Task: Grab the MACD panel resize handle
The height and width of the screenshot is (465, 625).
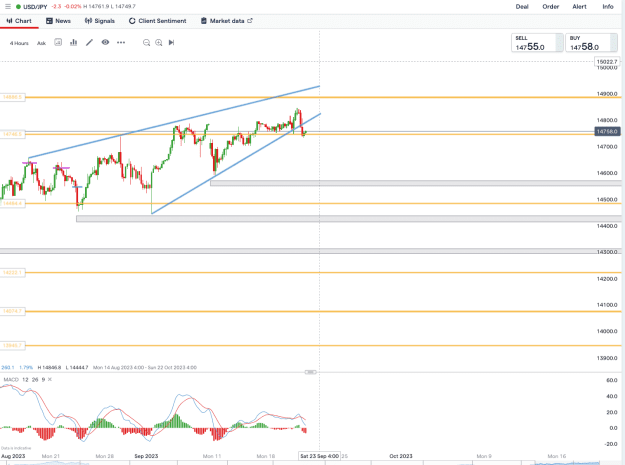Action: click(311, 372)
